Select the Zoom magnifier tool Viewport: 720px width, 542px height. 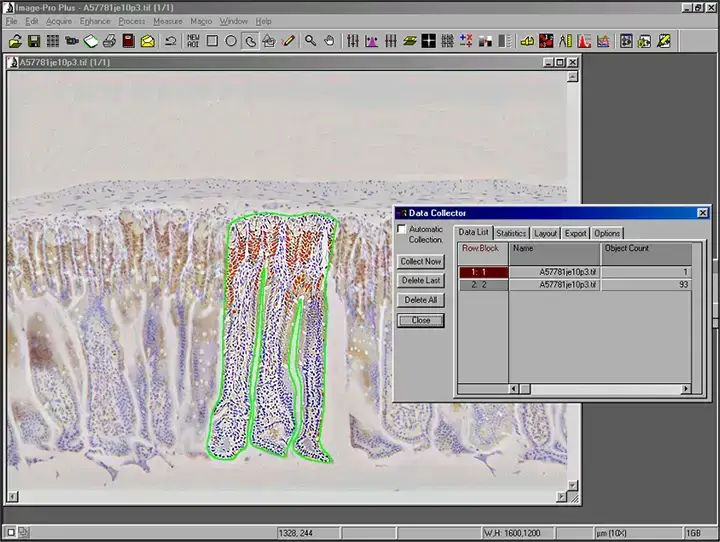(310, 41)
